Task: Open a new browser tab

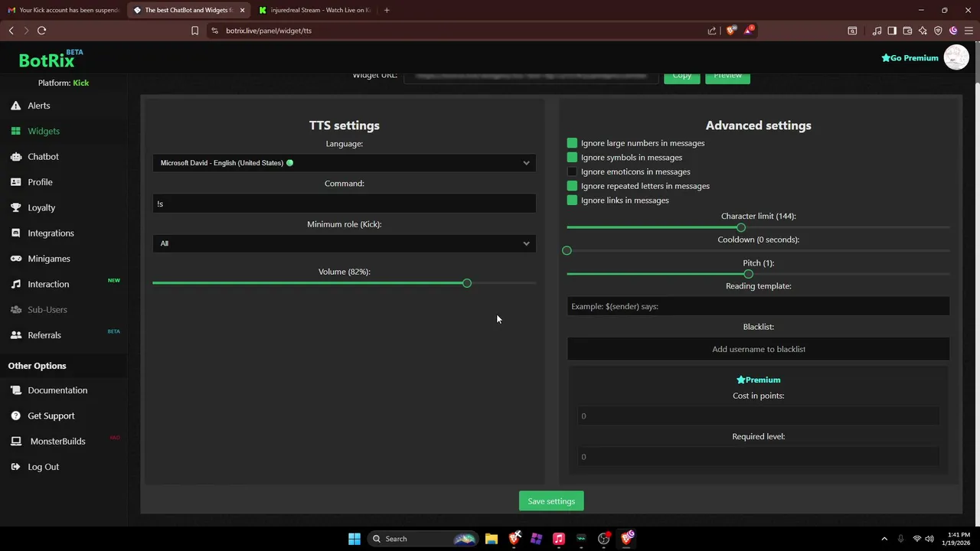Action: (387, 10)
